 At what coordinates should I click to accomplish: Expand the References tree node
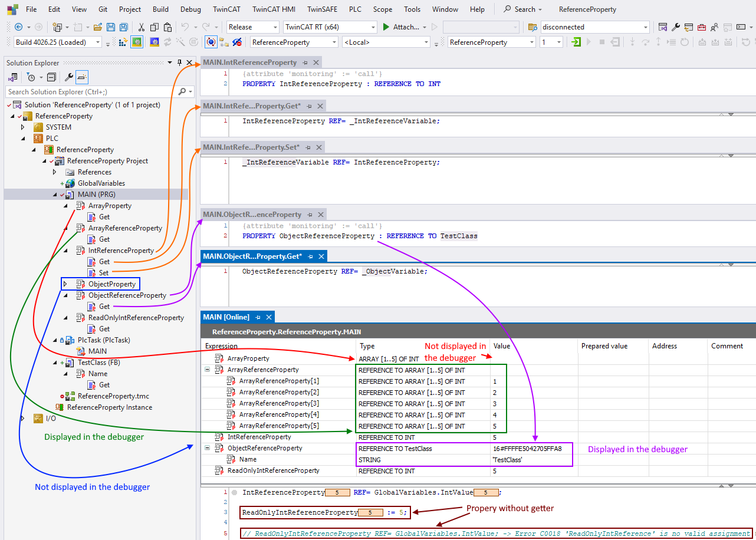[x=55, y=172]
